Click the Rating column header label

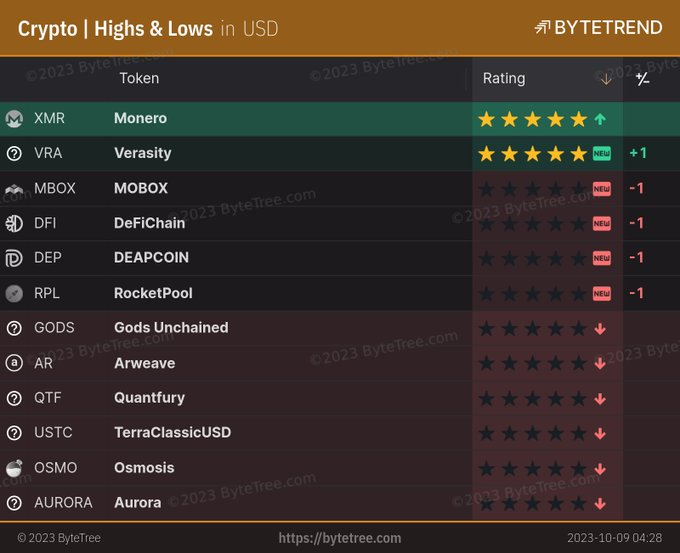[504, 79]
